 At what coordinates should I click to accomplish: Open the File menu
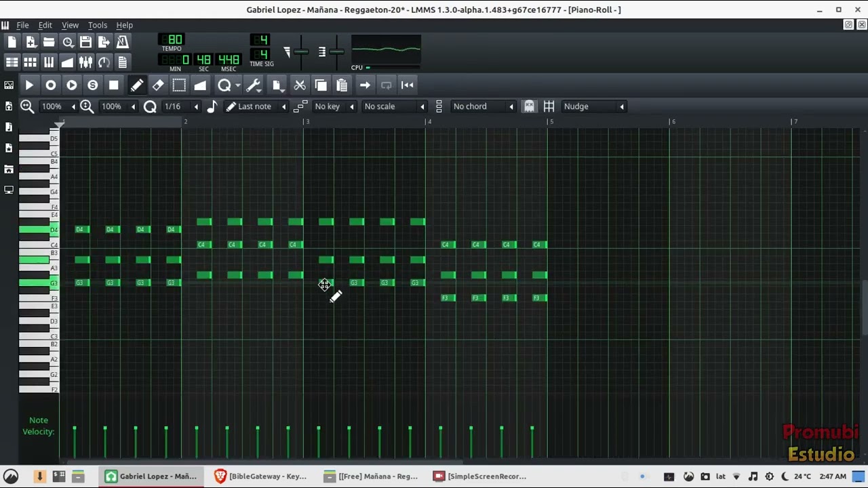pyautogui.click(x=22, y=25)
